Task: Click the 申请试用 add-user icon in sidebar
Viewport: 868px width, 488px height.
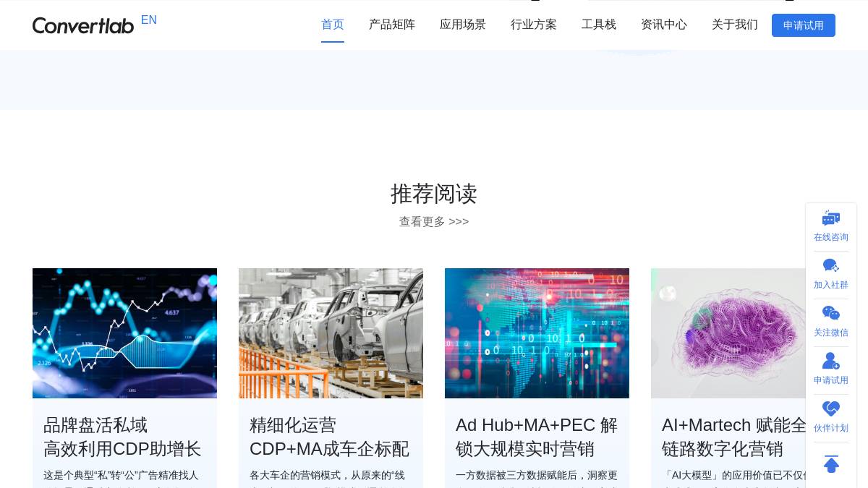Action: tap(831, 361)
